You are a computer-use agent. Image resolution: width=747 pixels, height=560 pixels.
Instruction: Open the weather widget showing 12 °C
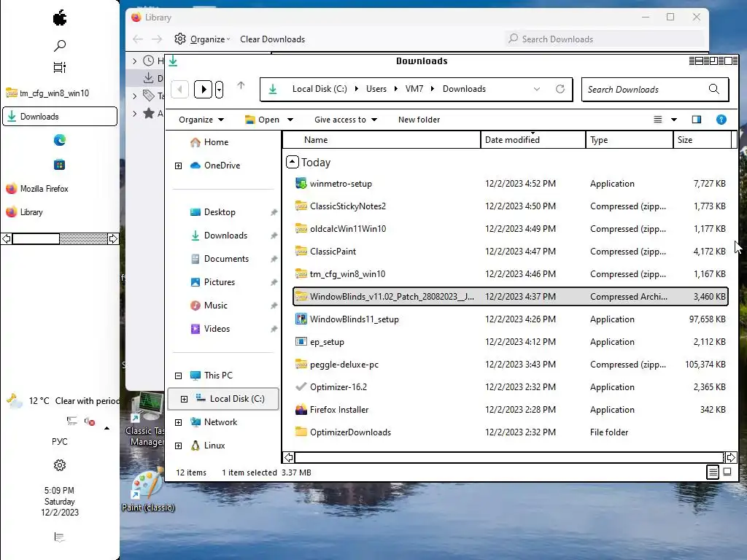63,401
